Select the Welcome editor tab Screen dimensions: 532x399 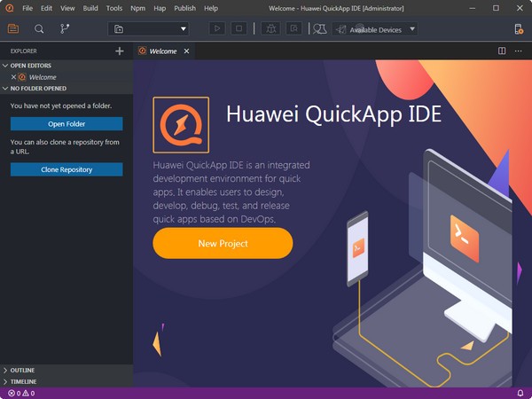click(x=163, y=51)
